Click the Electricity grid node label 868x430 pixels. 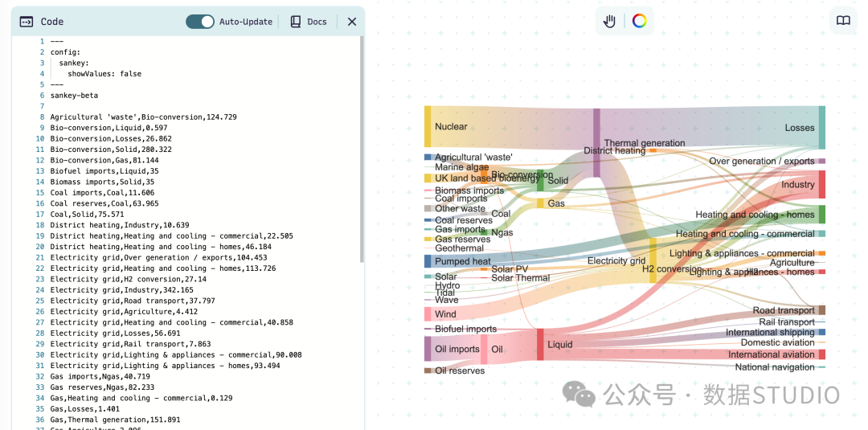(x=616, y=260)
